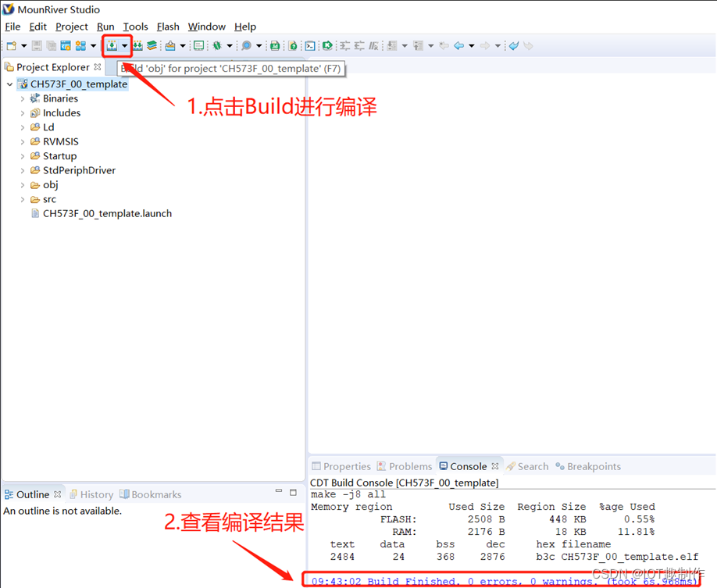Click the Last Edit Location icon
The image size is (717, 588).
coord(444,46)
